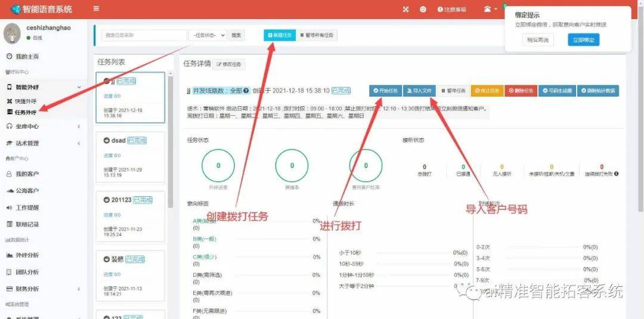Image resolution: width=644 pixels, height=319 pixels.
Task: Expand the 坐席中心 sidebar section
Action: point(42,126)
